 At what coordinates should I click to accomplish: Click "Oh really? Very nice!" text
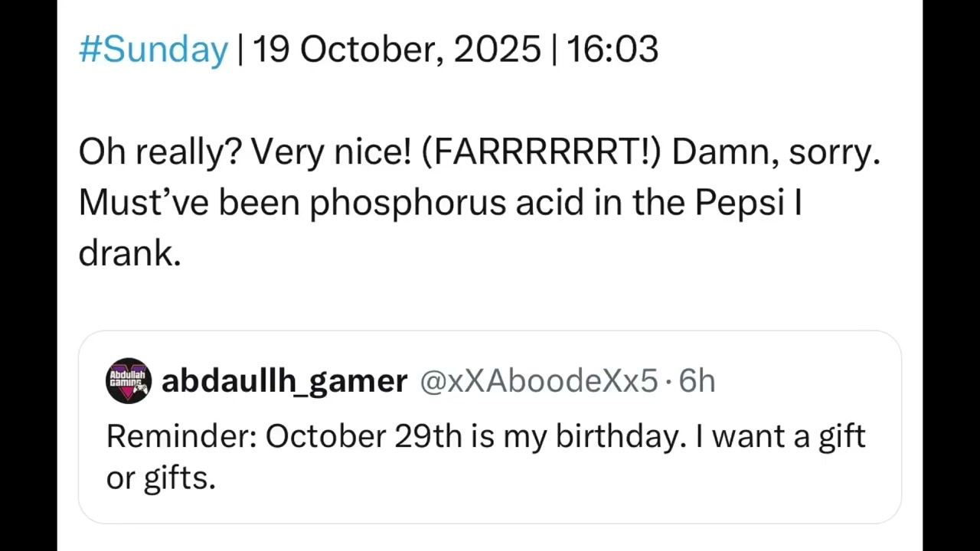pyautogui.click(x=245, y=152)
